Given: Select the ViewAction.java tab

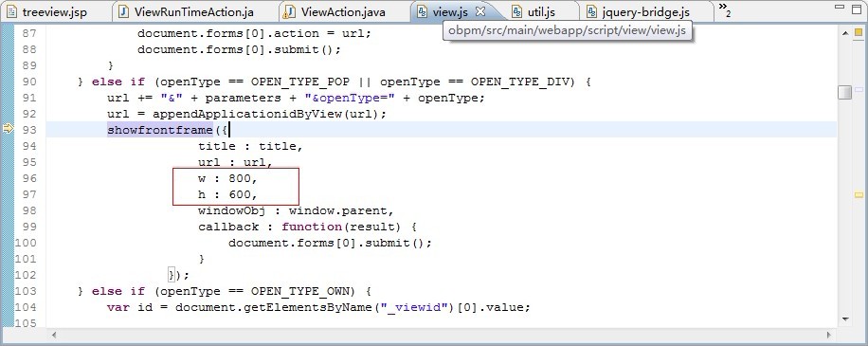Looking at the screenshot, I should pos(343,11).
